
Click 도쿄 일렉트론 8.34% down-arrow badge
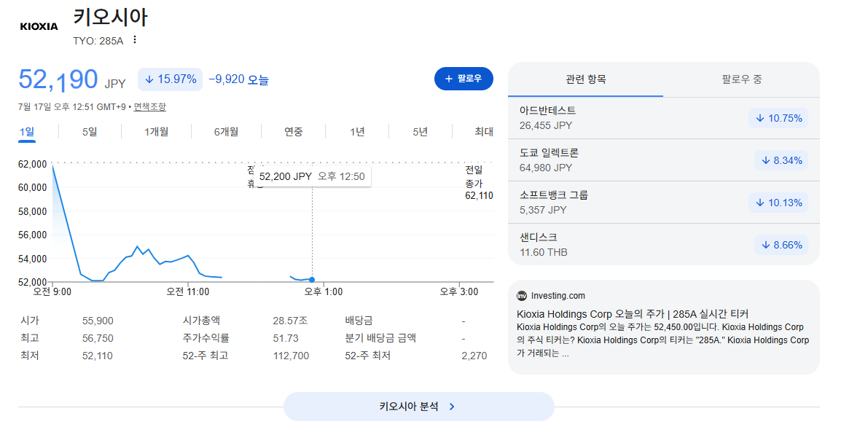[781, 160]
